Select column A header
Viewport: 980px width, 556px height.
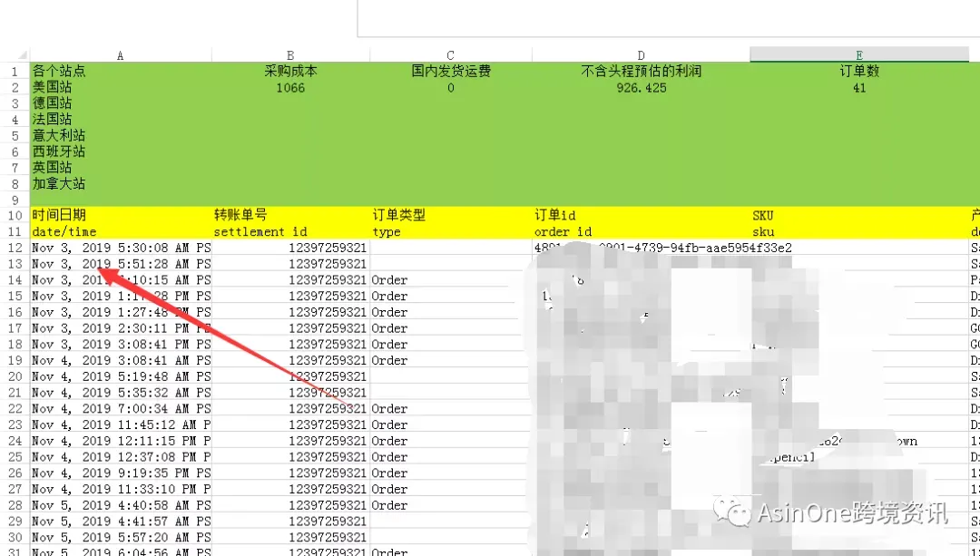point(121,55)
